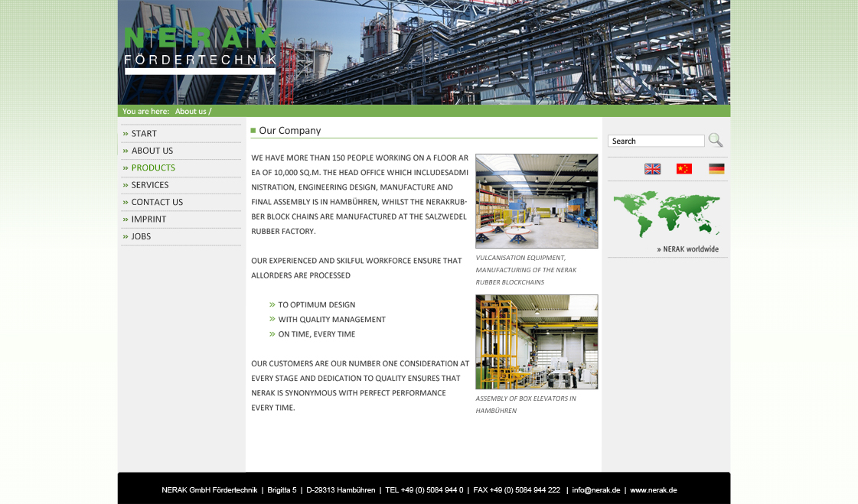The image size is (858, 504).
Task: Open the ABOUT US menu item
Action: (x=152, y=151)
